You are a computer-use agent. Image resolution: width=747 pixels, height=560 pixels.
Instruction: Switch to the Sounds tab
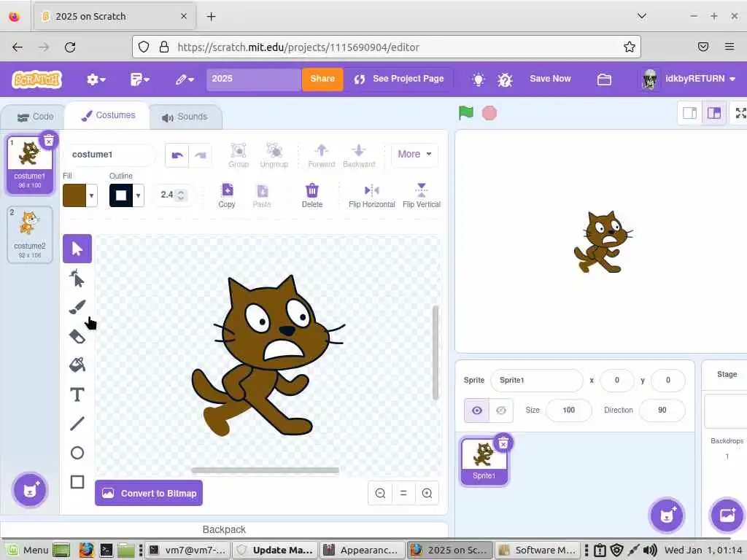[185, 117]
